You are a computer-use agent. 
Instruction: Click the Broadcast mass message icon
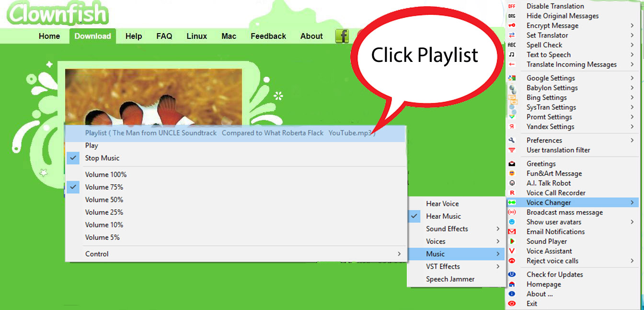pos(512,212)
